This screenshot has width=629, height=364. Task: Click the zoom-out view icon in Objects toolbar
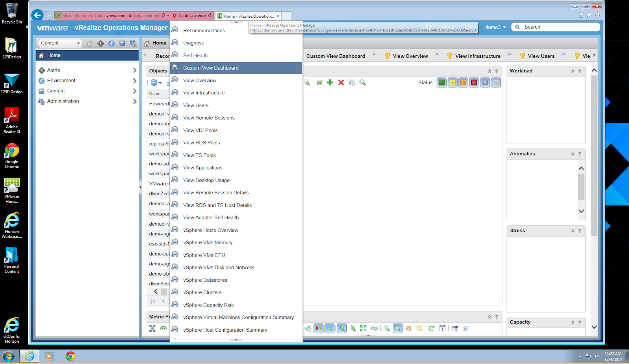(307, 83)
